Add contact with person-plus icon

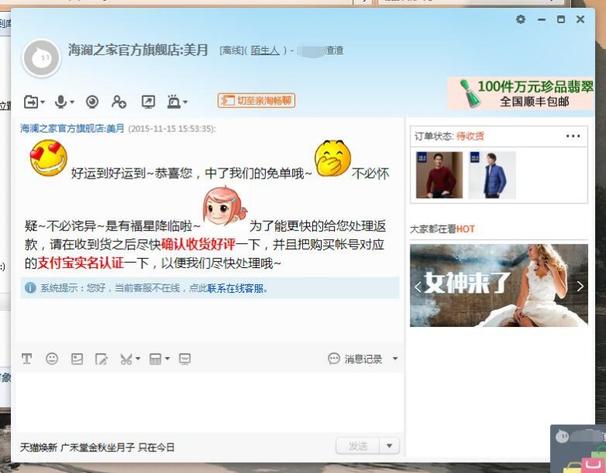pos(119,102)
